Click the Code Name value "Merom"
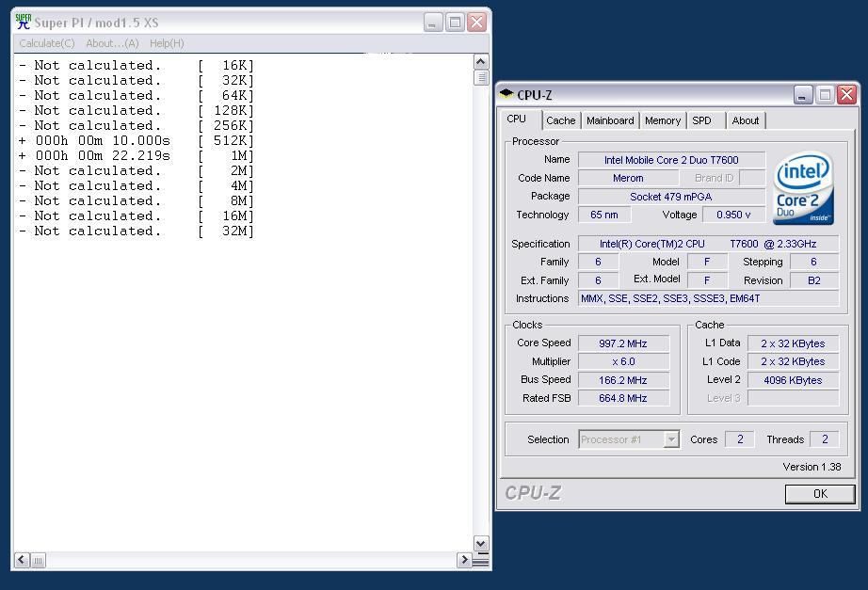 click(x=628, y=178)
